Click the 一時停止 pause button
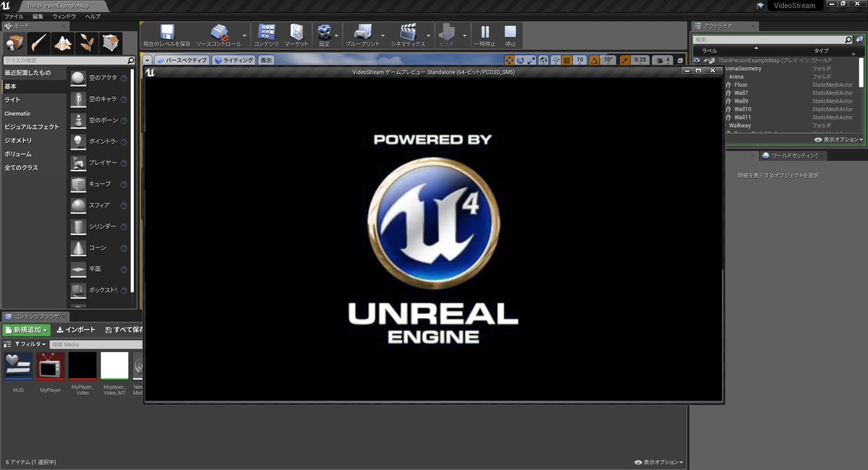The height and width of the screenshot is (470, 868). tap(485, 35)
